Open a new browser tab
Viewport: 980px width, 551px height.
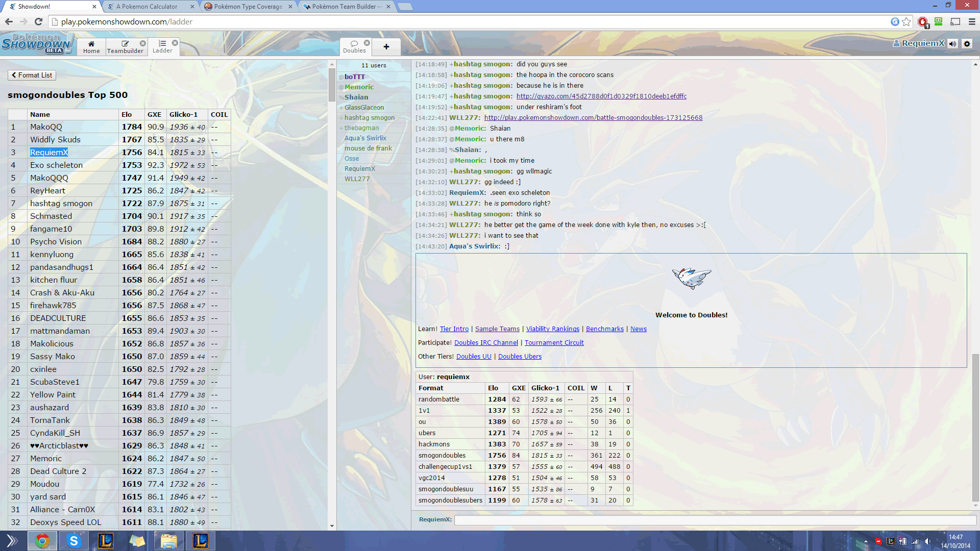(x=405, y=7)
